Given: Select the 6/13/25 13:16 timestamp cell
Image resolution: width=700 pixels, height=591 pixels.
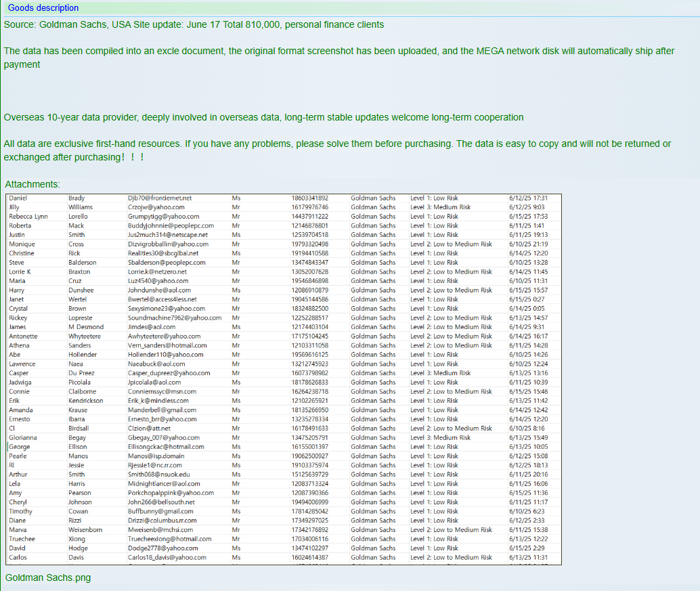Looking at the screenshot, I should tap(528, 373).
